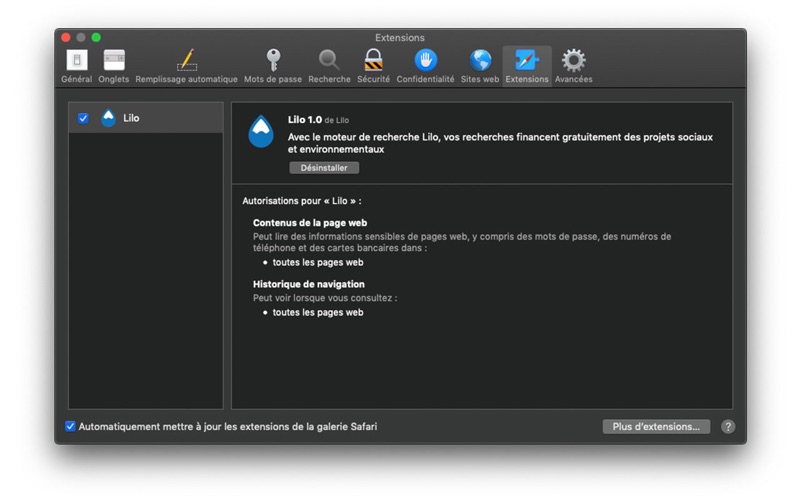The image size is (800, 500).
Task: Click 'Autorisations pour « Lilo » :' text
Action: tap(302, 201)
